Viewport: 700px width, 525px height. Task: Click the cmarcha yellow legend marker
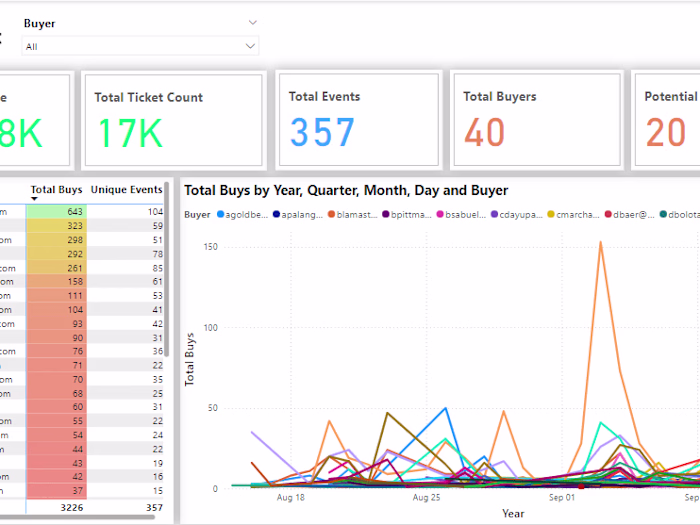[x=551, y=214]
